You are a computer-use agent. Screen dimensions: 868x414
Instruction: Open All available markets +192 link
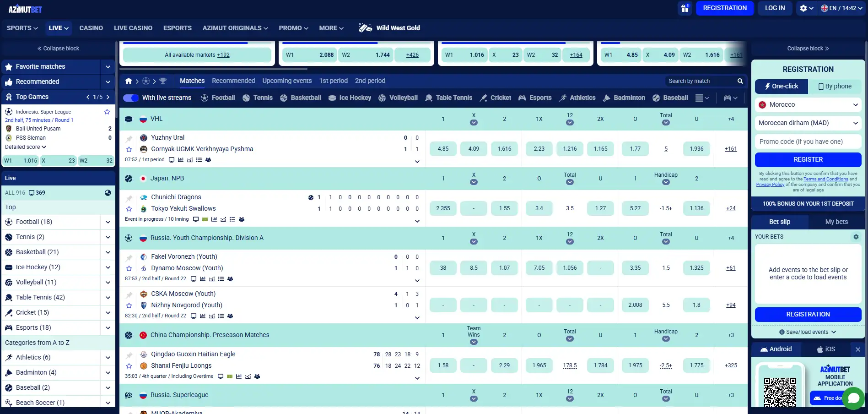[x=197, y=55]
